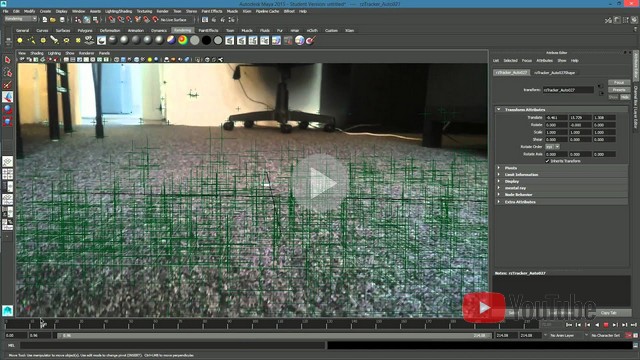640x360 pixels.
Task: Click the YouTube play overlay on the viewport
Action: [x=320, y=184]
